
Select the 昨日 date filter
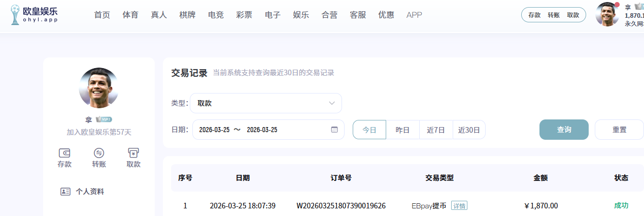(402, 130)
